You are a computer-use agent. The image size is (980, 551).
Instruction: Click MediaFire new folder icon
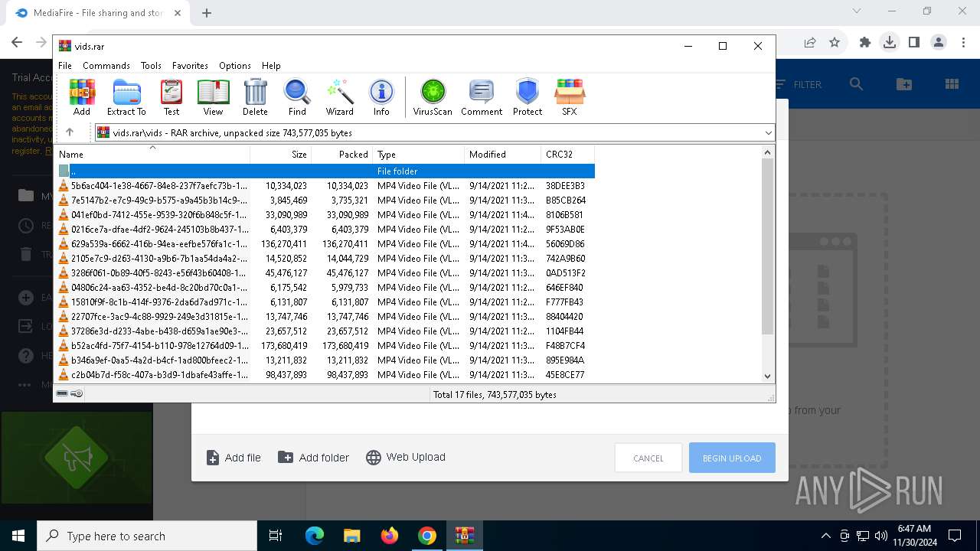click(904, 84)
